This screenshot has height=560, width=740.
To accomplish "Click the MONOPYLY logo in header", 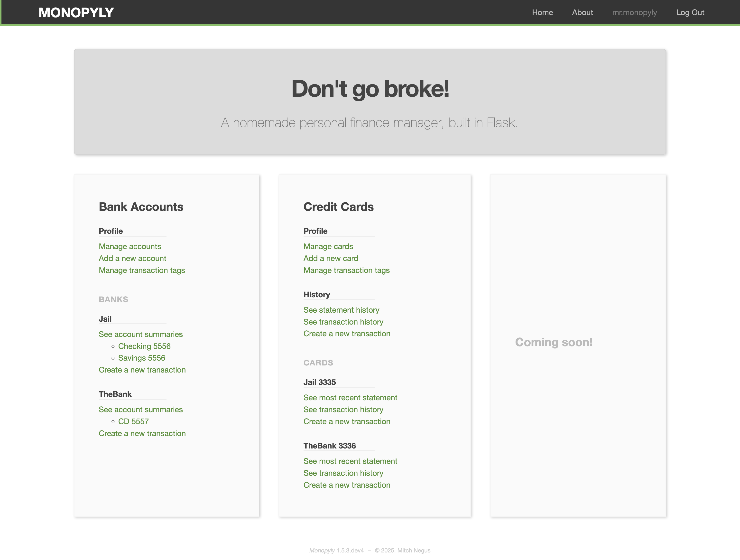I will [x=76, y=13].
